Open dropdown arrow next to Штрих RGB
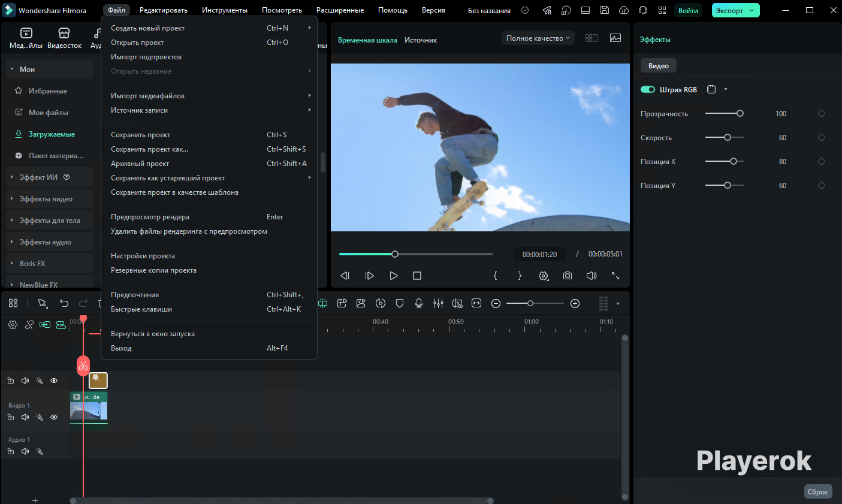 click(726, 89)
